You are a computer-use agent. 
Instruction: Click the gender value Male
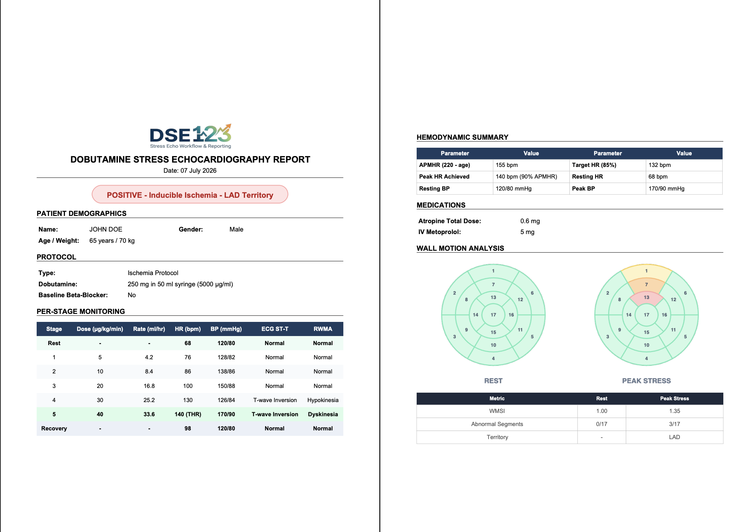[236, 229]
